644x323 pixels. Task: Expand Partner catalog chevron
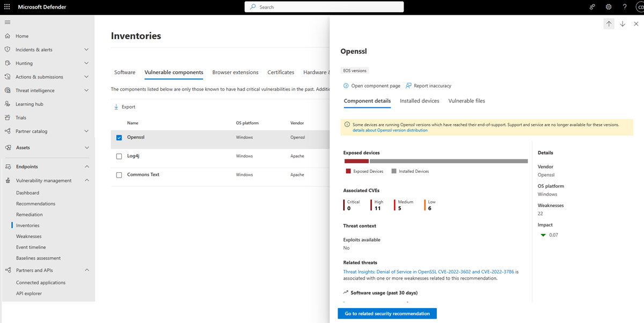[x=87, y=131]
